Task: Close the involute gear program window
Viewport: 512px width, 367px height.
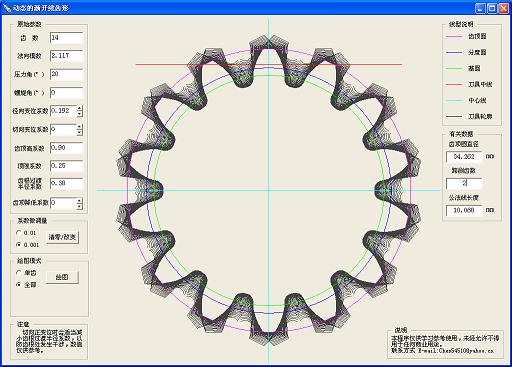Action: click(503, 8)
